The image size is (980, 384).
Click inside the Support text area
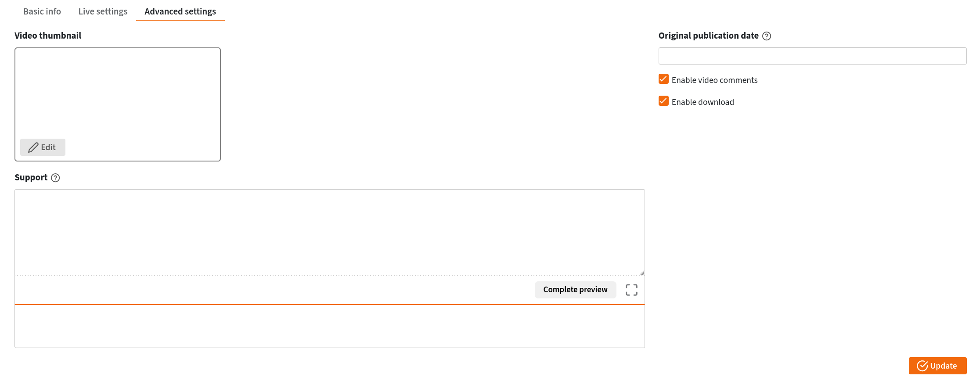[x=329, y=228]
